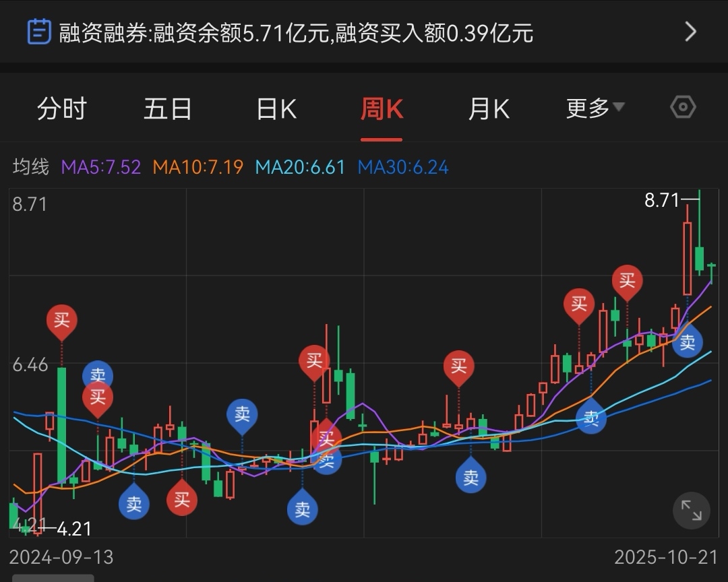This screenshot has width=728, height=582.
Task: Tap the 买 marker above the 8.71 rally candle
Action: point(628,283)
